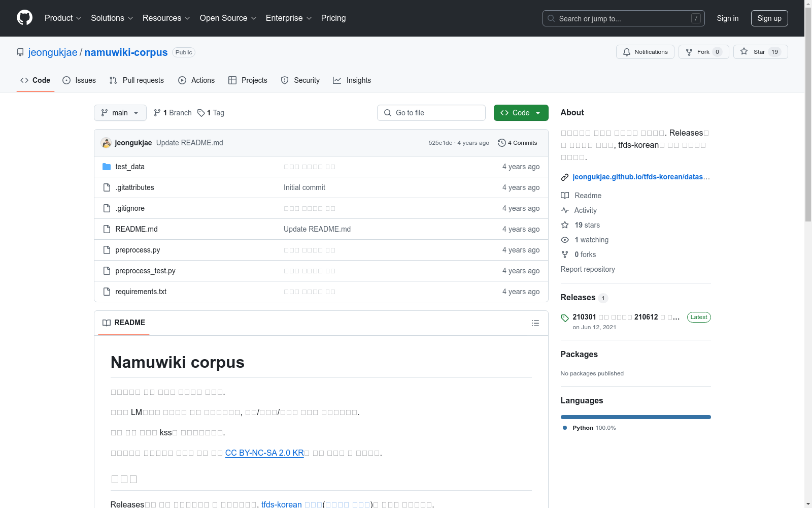
Task: Click the test_data folder icon
Action: tap(107, 167)
